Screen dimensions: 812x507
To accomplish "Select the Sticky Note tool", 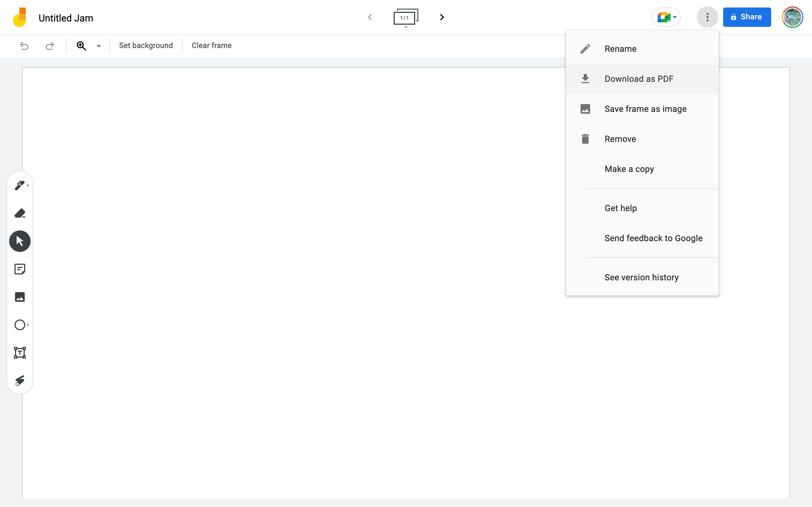I will pos(20,269).
